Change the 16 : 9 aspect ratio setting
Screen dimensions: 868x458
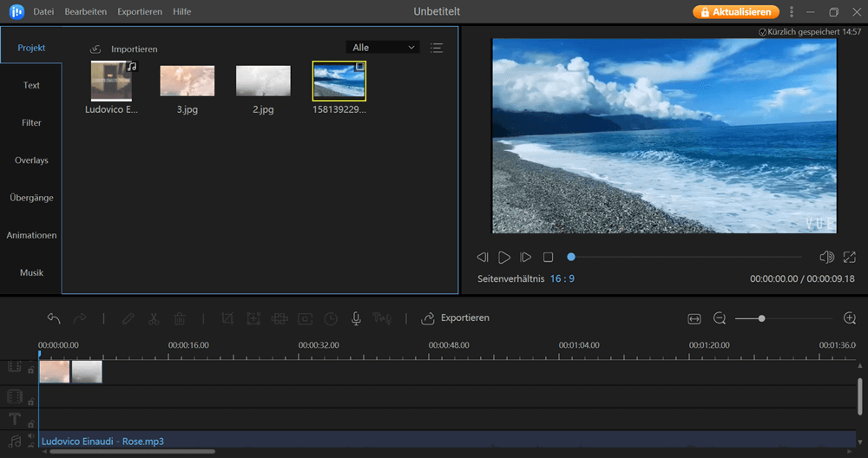click(x=562, y=279)
